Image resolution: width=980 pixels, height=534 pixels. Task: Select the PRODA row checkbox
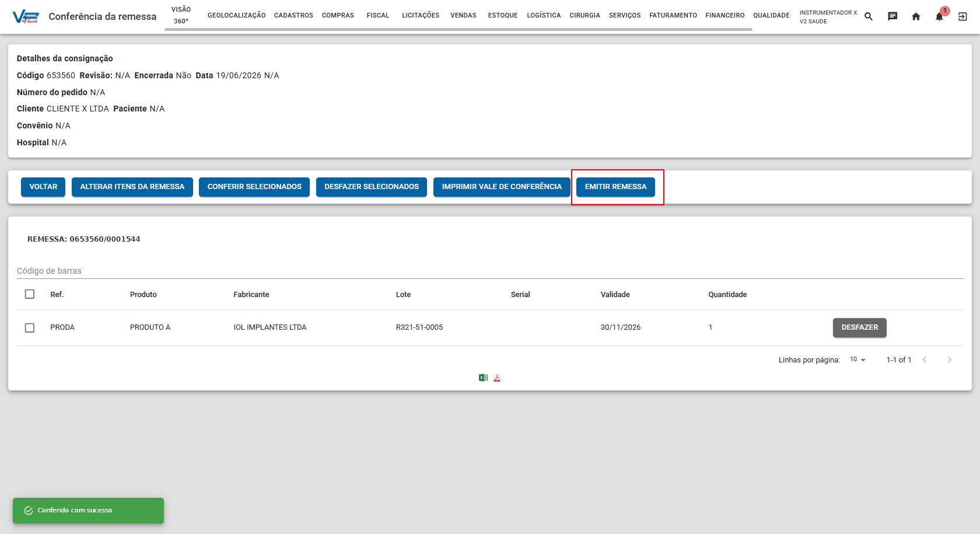point(30,327)
